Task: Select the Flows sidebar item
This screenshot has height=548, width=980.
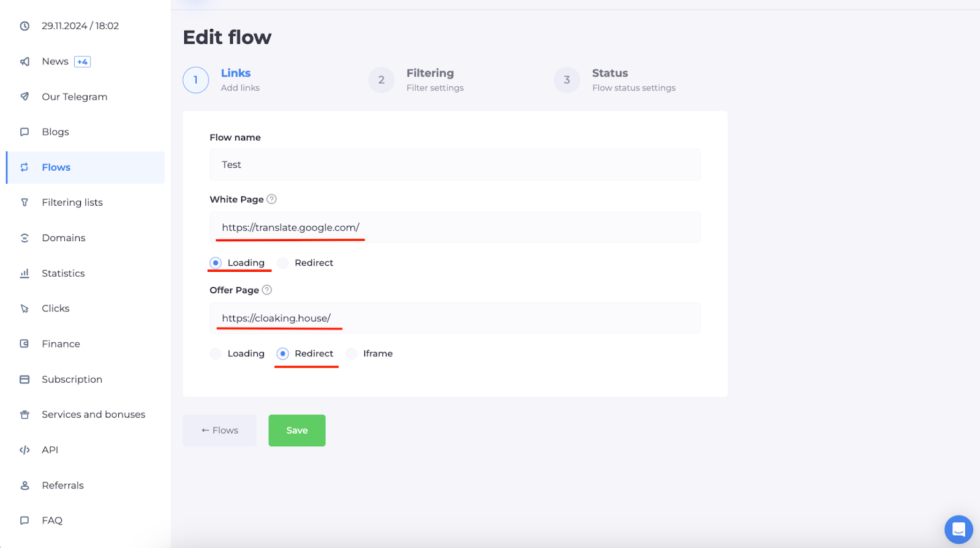Action: [x=85, y=167]
